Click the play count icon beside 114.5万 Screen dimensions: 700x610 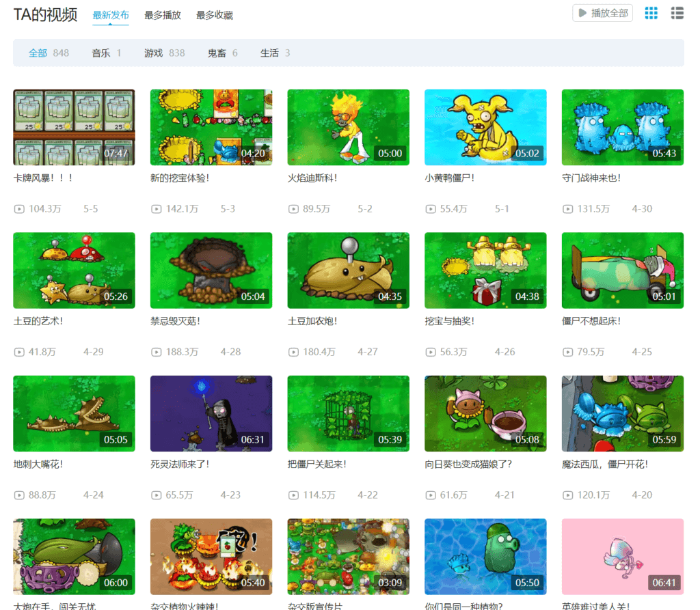coord(293,495)
